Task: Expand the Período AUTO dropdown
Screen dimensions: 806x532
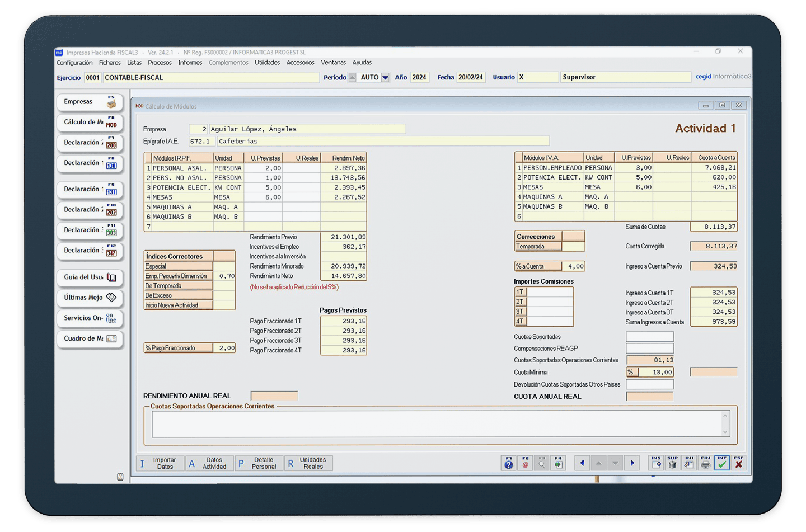Action: click(x=385, y=78)
